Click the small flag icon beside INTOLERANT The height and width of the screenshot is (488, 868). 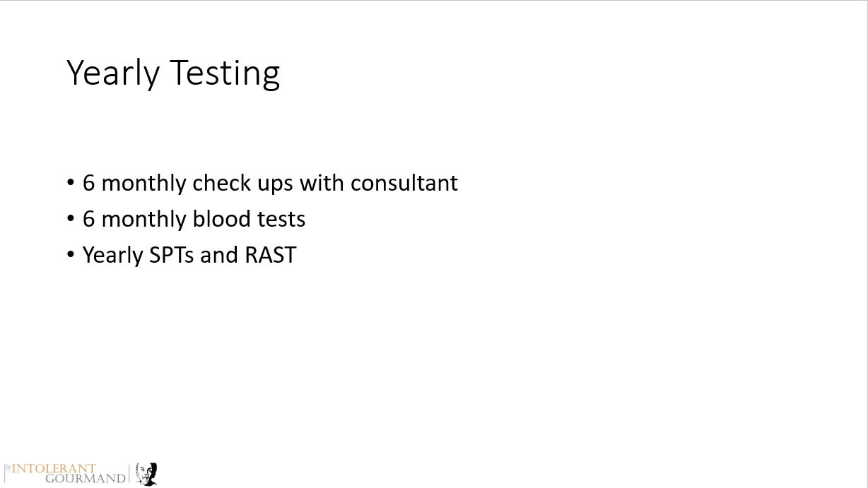click(x=7, y=469)
